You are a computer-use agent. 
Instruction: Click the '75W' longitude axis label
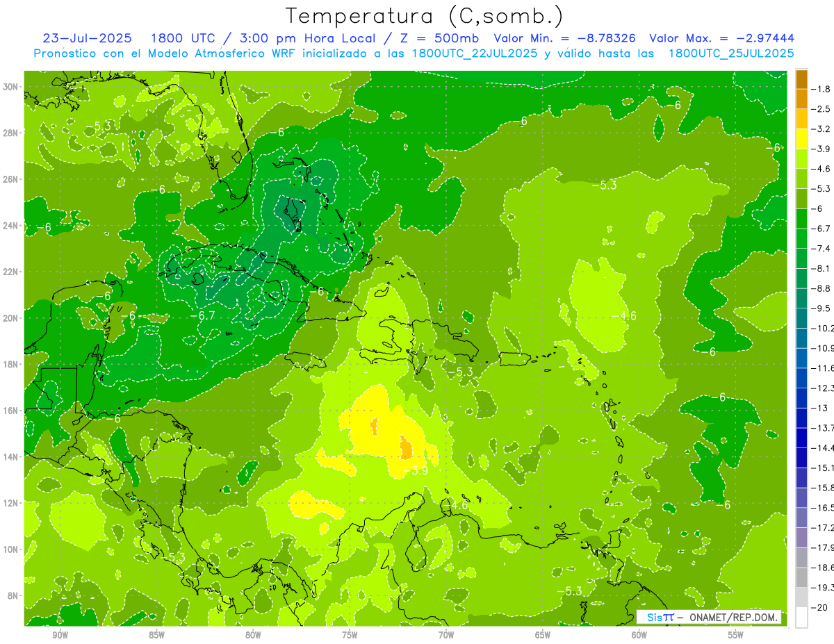coord(350,635)
